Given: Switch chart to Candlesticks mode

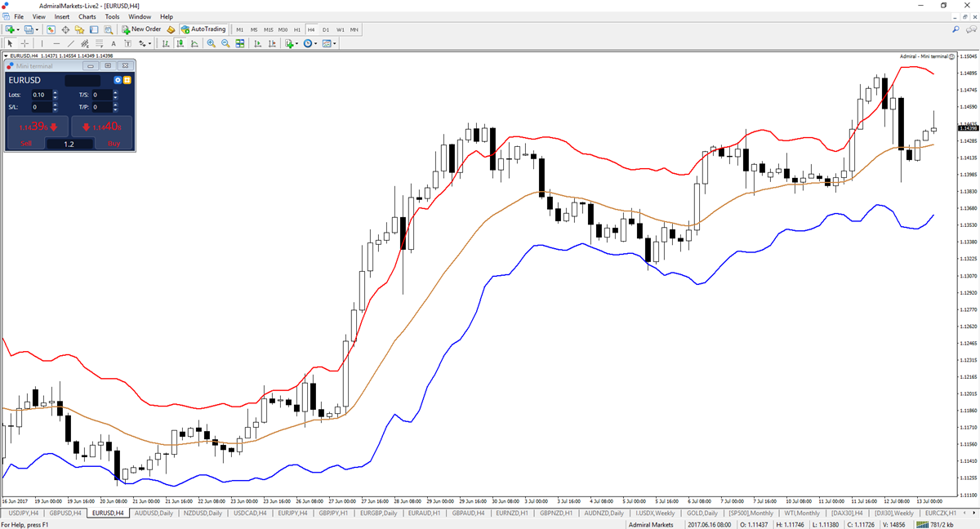Looking at the screenshot, I should pyautogui.click(x=180, y=43).
